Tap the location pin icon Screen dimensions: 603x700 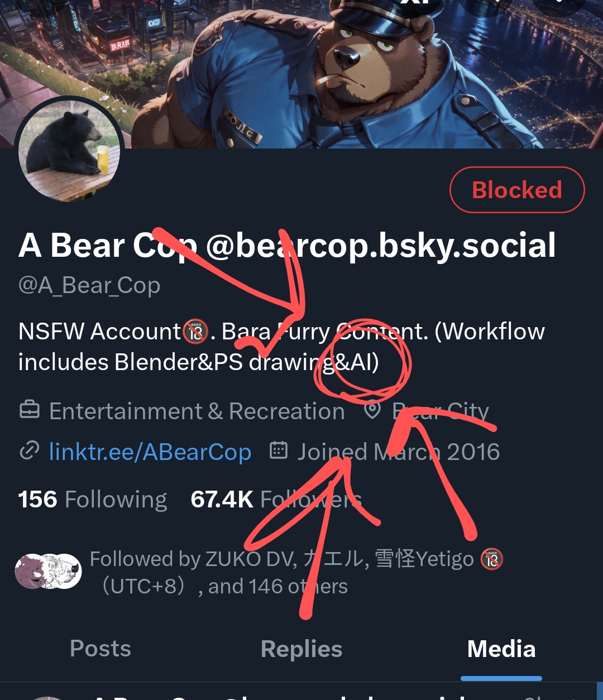point(372,411)
